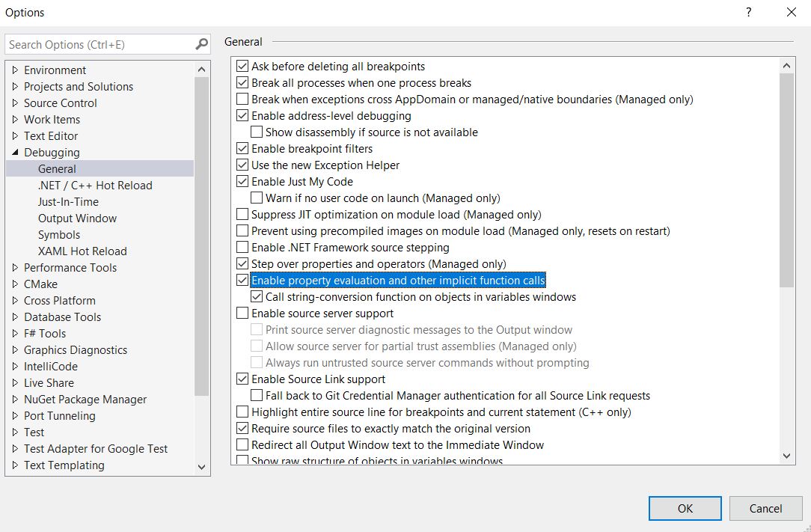Viewport: 811px width, 532px height.
Task: Expand NuGet Package Manager node
Action: coord(15,400)
